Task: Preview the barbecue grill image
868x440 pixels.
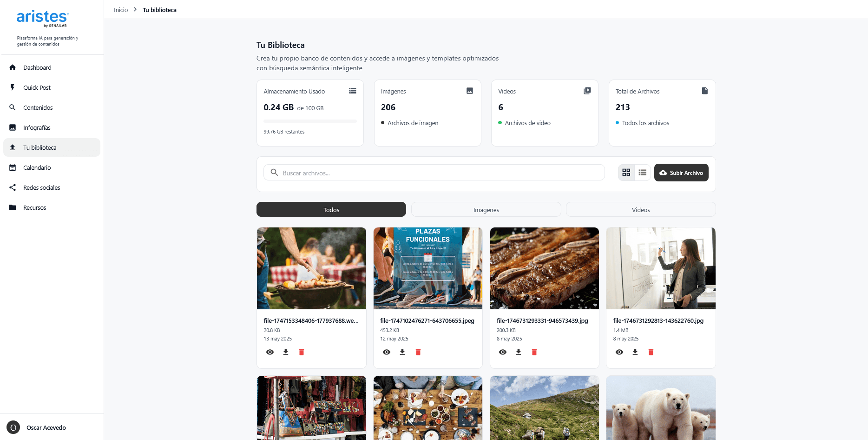Action: (x=270, y=352)
